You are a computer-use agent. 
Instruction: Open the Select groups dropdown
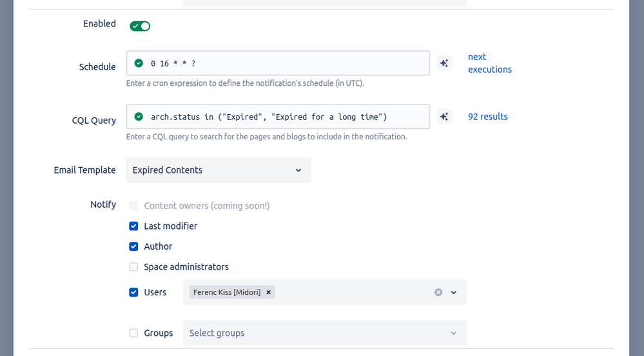(324, 333)
